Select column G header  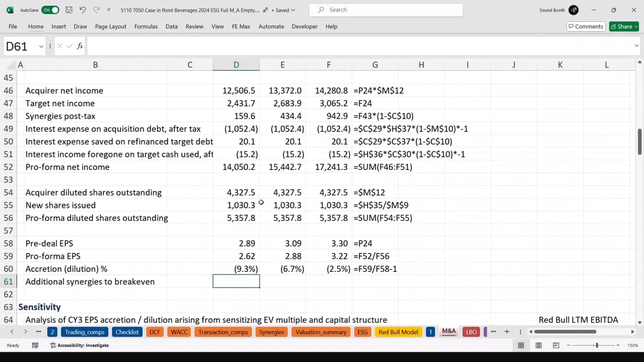pos(375,65)
